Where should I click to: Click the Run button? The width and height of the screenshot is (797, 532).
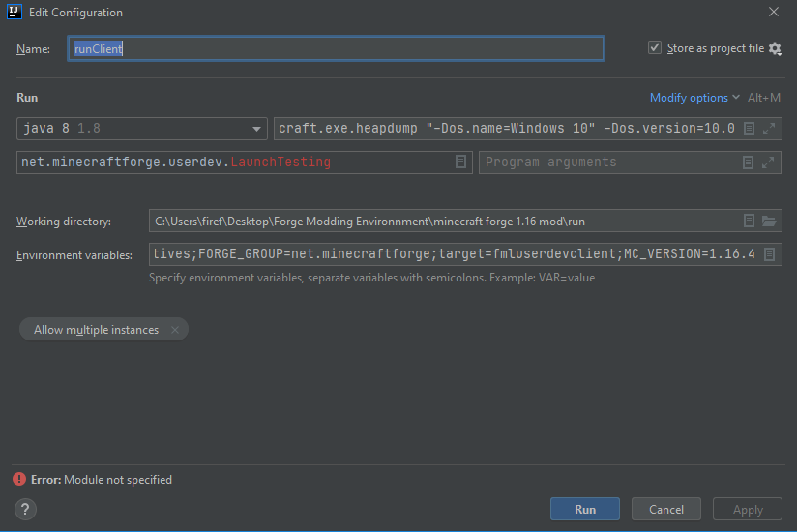pos(585,509)
